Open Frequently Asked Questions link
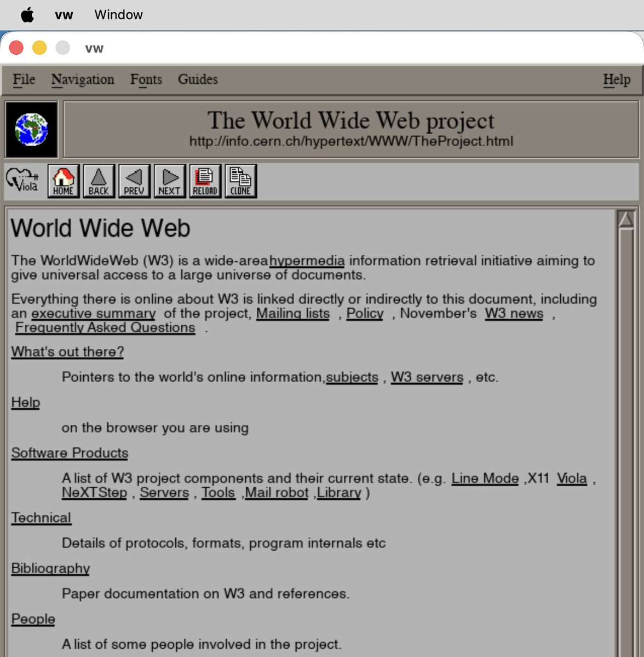The width and height of the screenshot is (644, 657). click(105, 327)
